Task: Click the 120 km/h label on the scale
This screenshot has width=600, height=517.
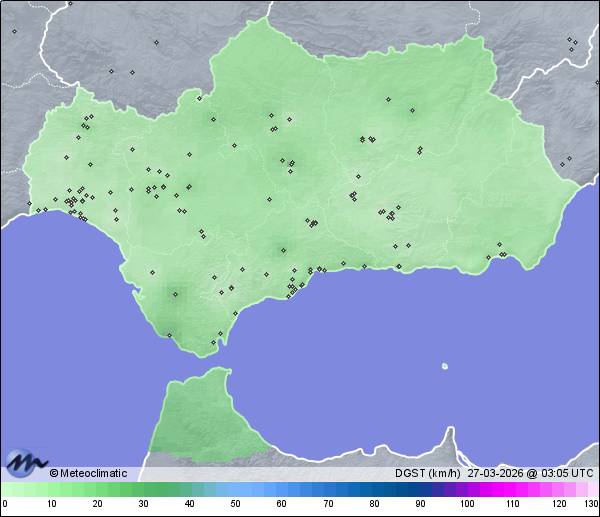Action: [558, 504]
